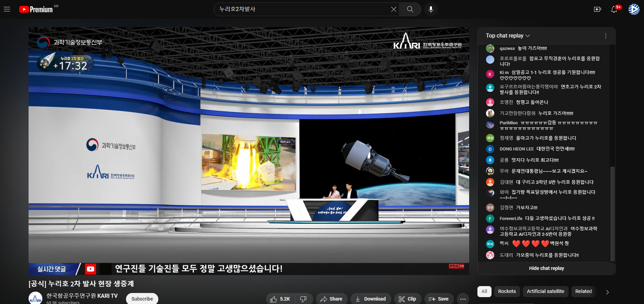644x304 pixels.
Task: Open chat options three-dot menu
Action: pyautogui.click(x=606, y=36)
